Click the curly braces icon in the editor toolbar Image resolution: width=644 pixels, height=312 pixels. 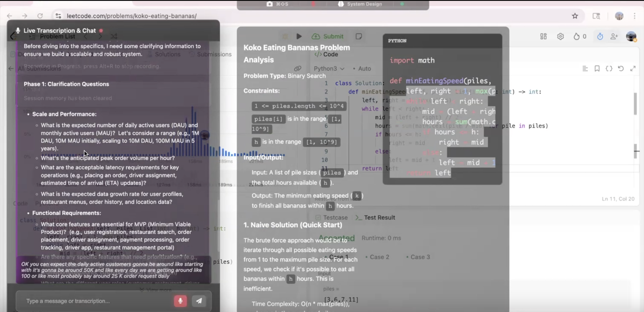(609, 69)
